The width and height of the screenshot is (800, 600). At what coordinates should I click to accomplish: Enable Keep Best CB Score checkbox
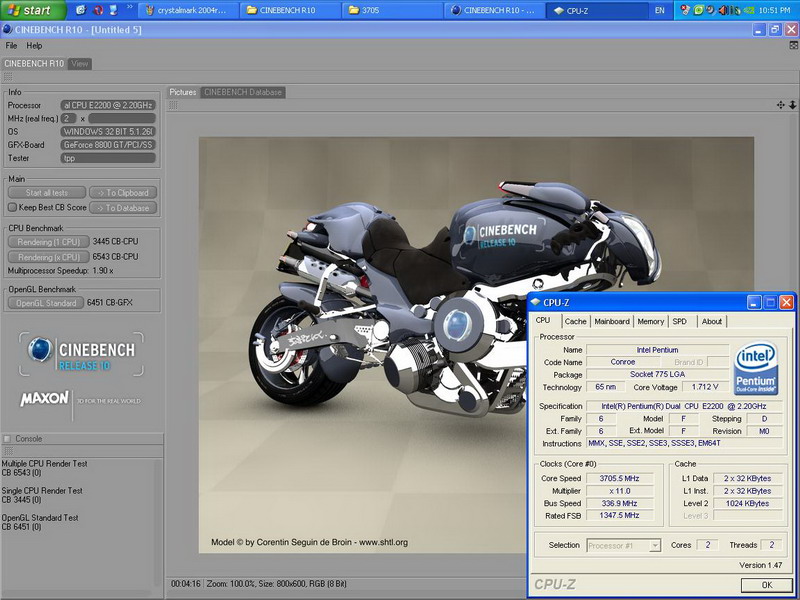(x=13, y=208)
